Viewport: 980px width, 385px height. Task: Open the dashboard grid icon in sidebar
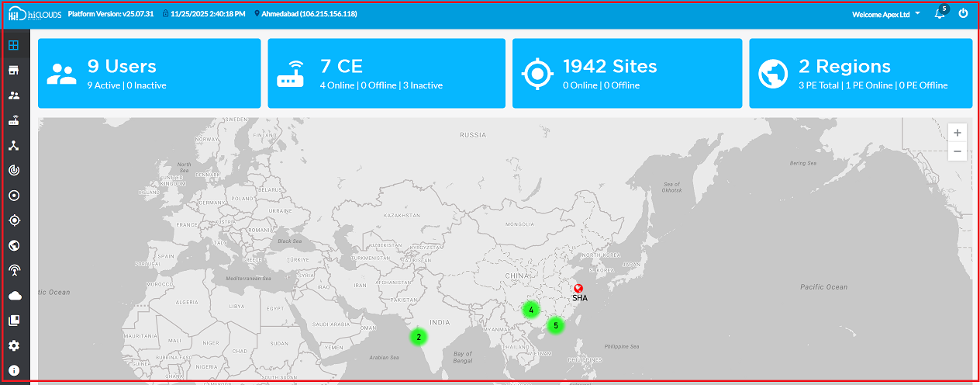pos(14,44)
